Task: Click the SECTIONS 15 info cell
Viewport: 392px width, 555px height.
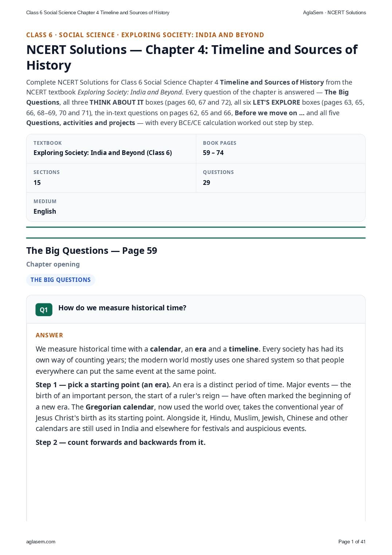Action: coord(111,178)
